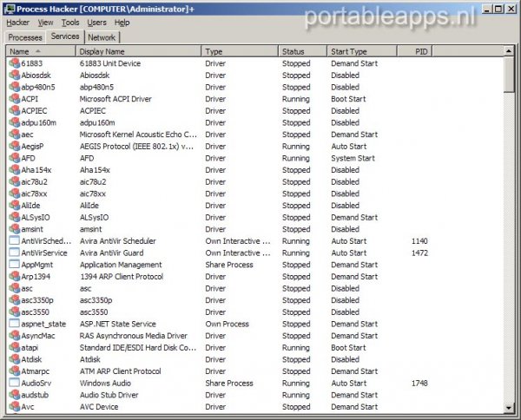Click the aic78xx driver icon
This screenshot has height=420, width=521.
tap(14, 194)
